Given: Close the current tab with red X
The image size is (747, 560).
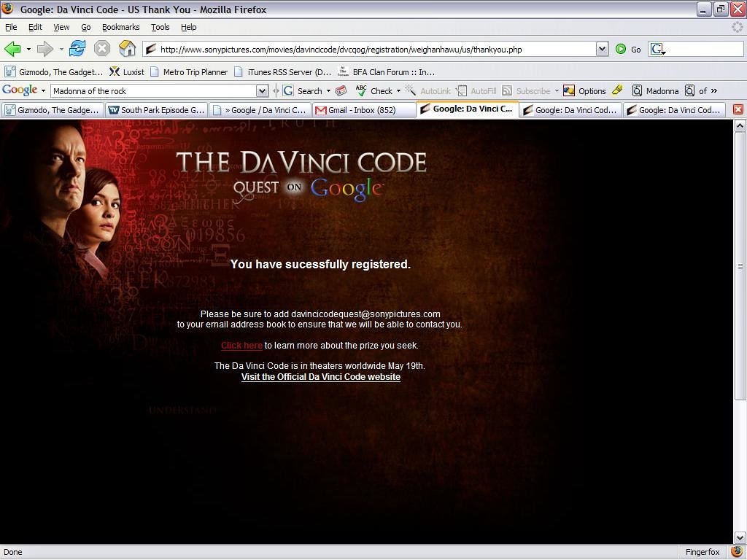Looking at the screenshot, I should (738, 109).
